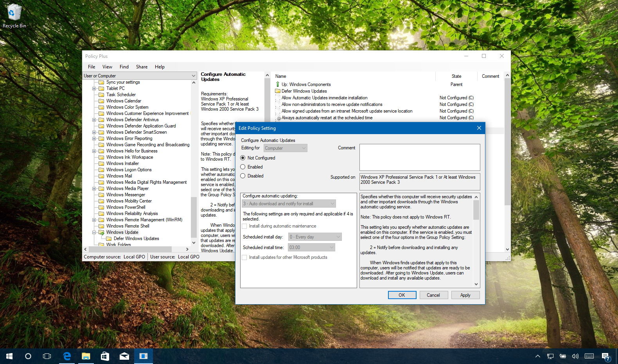Click the Windows Update folder icon in tree
Screen dimensions: 618x364
click(101, 232)
